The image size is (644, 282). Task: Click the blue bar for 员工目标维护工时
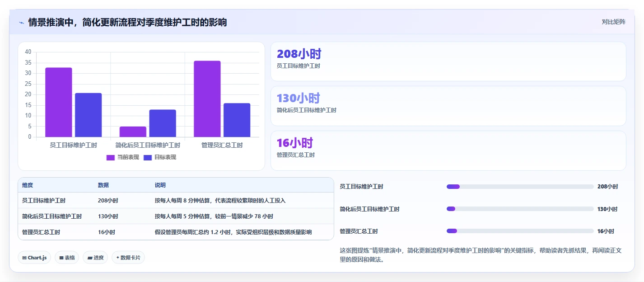[88, 115]
